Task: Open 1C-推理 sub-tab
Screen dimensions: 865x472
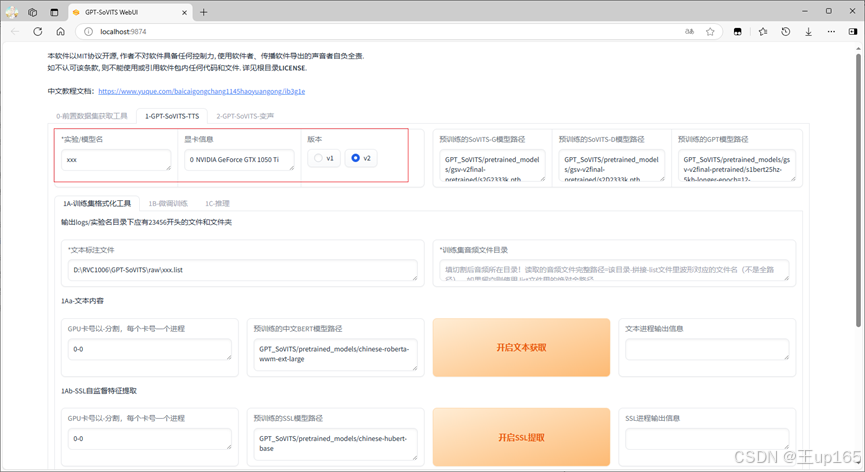Action: 217,203
